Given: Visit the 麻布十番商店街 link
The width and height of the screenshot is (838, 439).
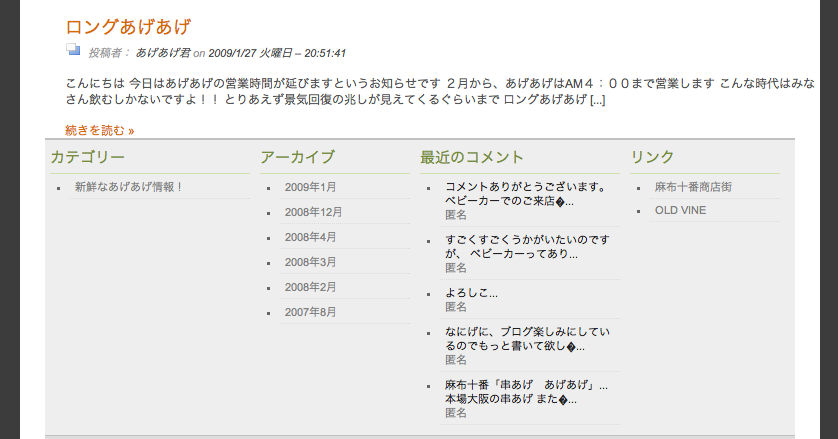Looking at the screenshot, I should [693, 187].
